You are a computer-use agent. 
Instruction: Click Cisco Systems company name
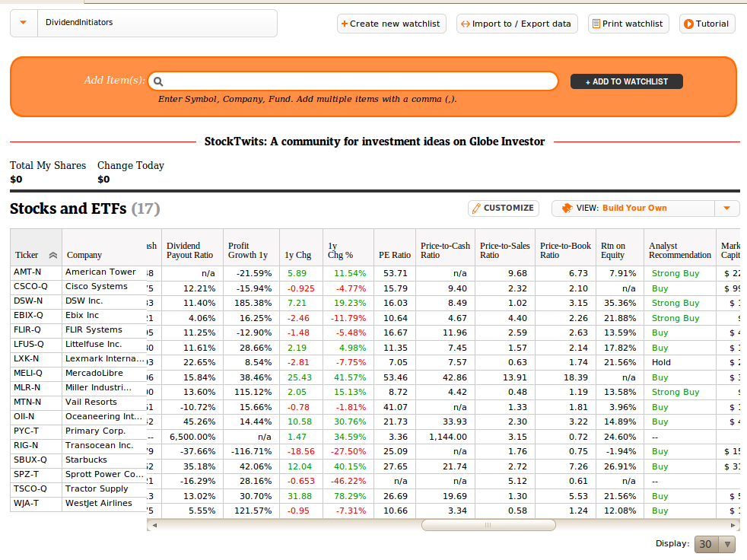click(x=97, y=286)
